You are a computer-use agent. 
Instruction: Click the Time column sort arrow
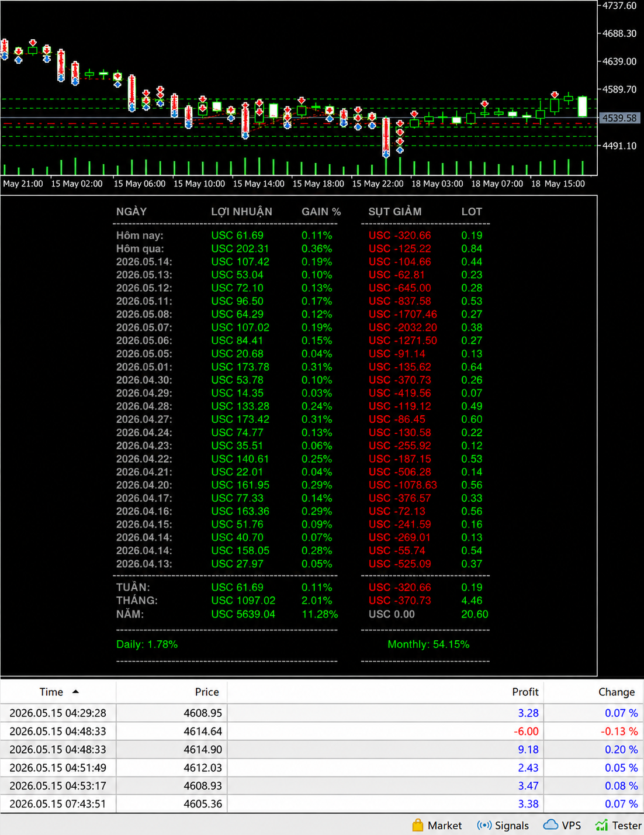click(x=75, y=692)
